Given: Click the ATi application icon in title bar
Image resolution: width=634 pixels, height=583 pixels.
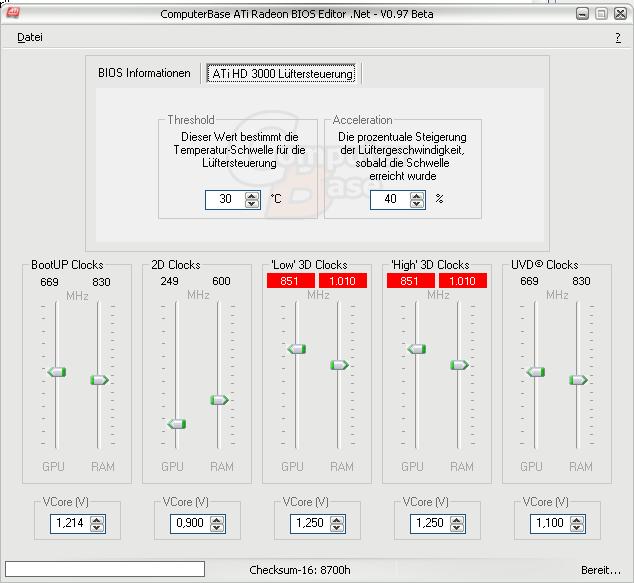Looking at the screenshot, I should 13,12.
